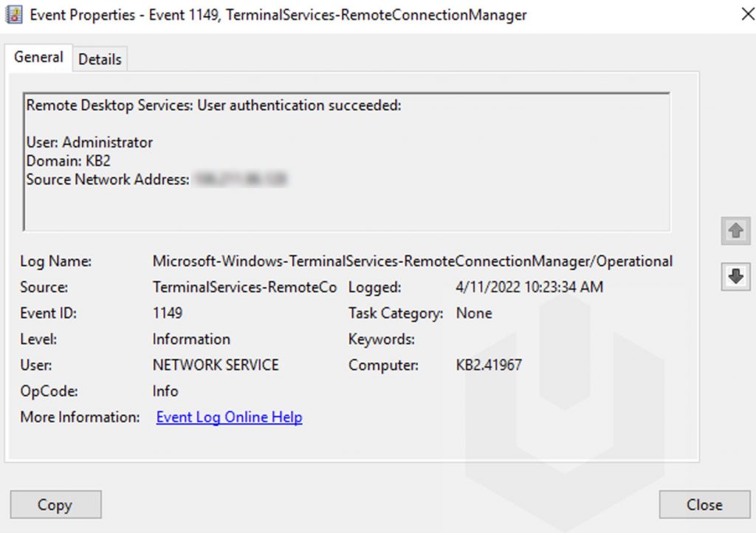This screenshot has height=533, width=756.
Task: Click the Level Information value
Action: pyautogui.click(x=190, y=338)
